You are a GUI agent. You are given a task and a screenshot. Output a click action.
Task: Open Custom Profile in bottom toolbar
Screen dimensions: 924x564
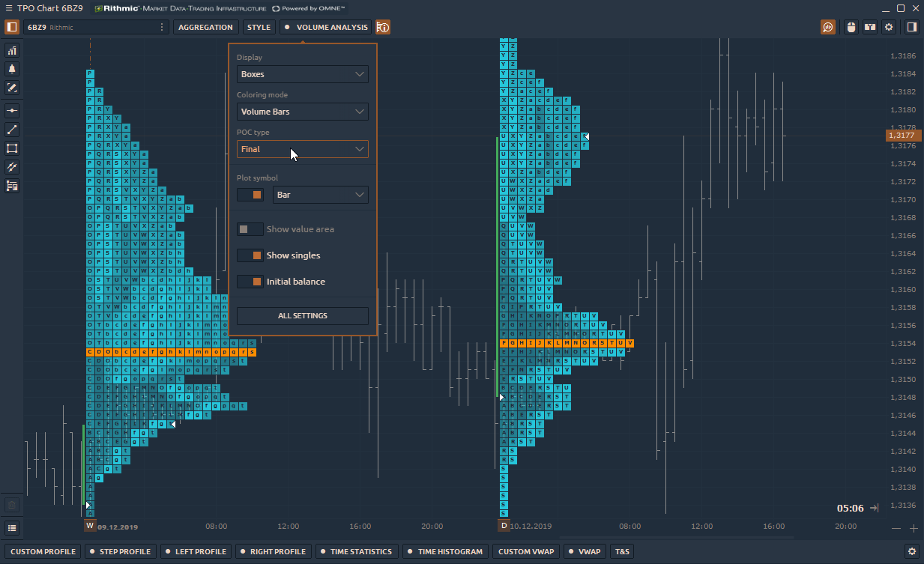(43, 551)
